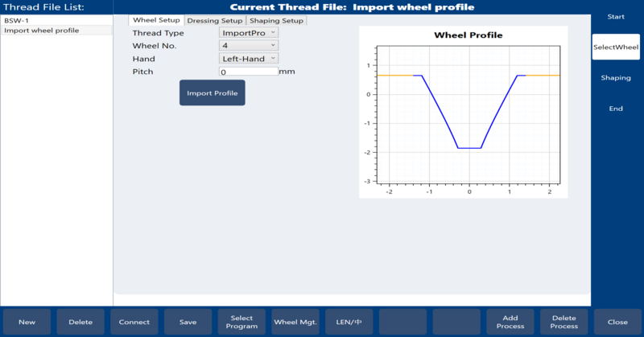The image size is (644, 337).
Task: Open the Thread Type dropdown
Action: pyautogui.click(x=249, y=33)
